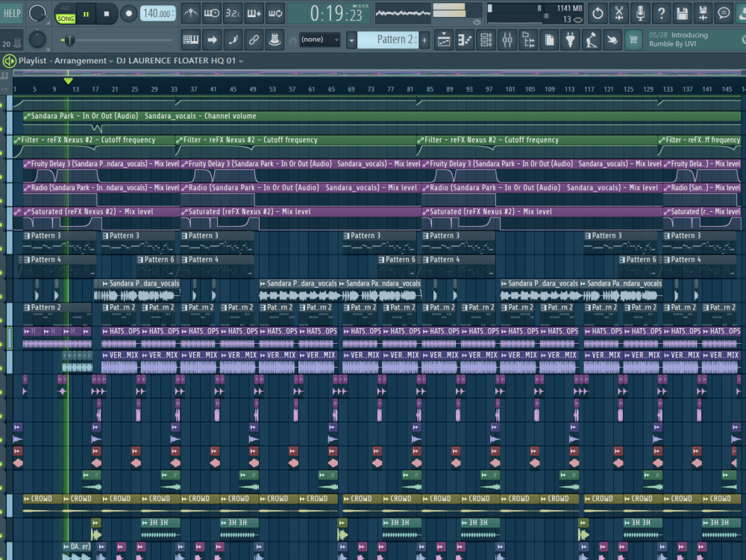Viewport: 746px width, 560px height.
Task: Enable wait for input before playing
Action: (212, 13)
